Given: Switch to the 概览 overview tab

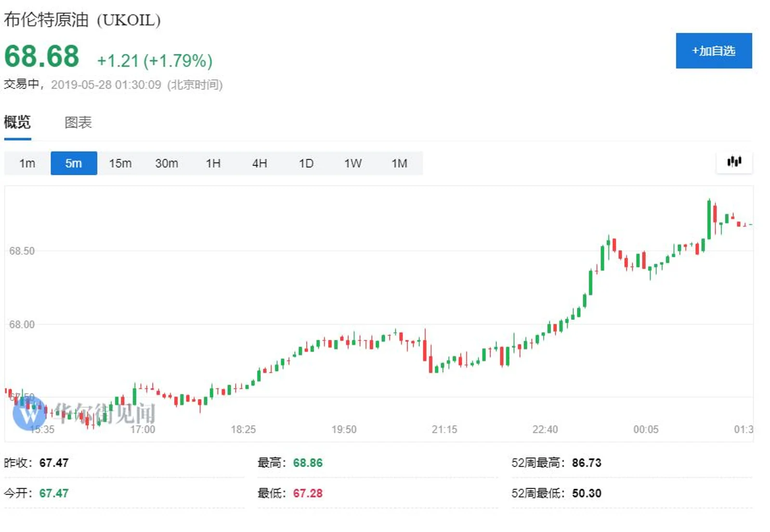Looking at the screenshot, I should click(x=17, y=122).
